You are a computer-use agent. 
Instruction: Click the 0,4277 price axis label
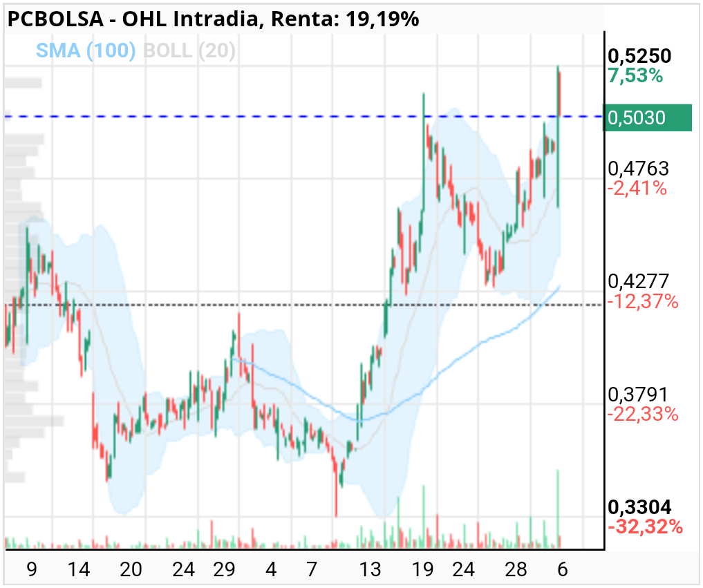pyautogui.click(x=639, y=281)
